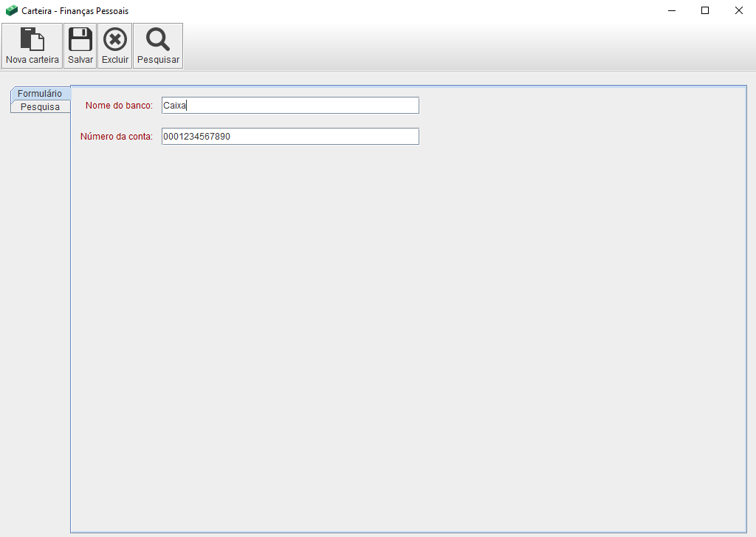Minimize the Carteira window
This screenshot has height=537, width=756.
click(x=672, y=10)
